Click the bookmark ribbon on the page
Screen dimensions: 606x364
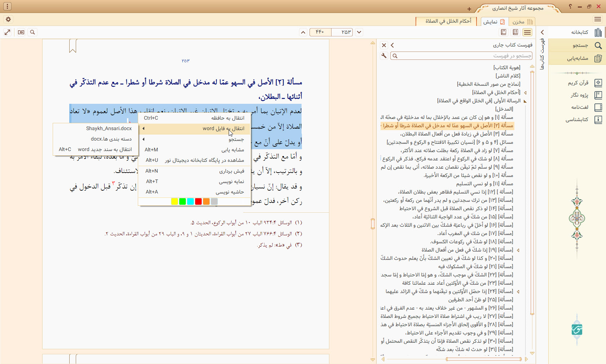click(73, 46)
